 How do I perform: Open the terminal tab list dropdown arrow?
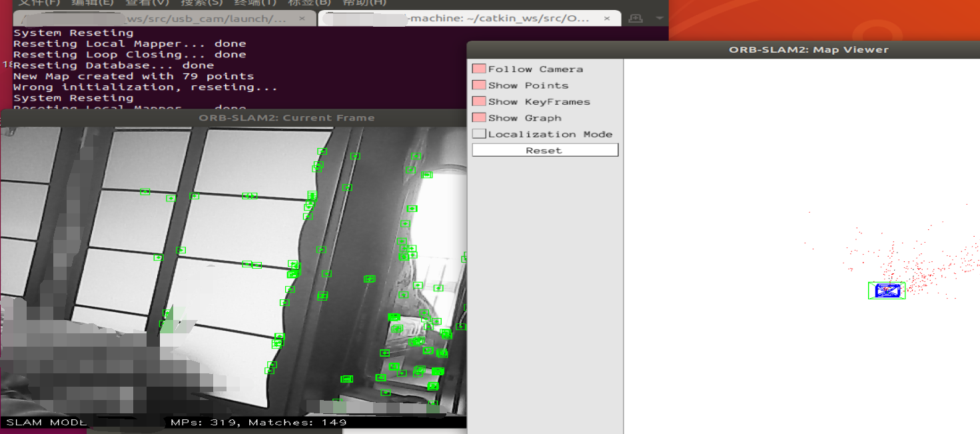tap(659, 18)
